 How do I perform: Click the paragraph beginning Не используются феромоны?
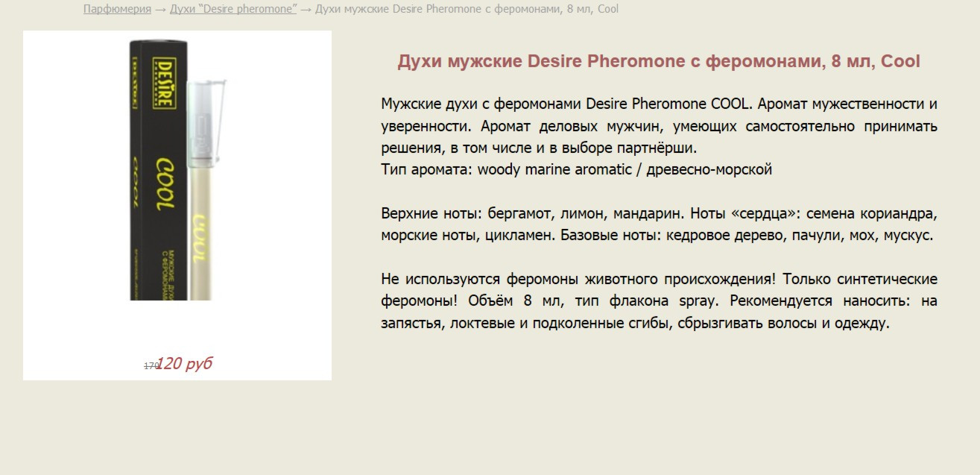click(659, 301)
